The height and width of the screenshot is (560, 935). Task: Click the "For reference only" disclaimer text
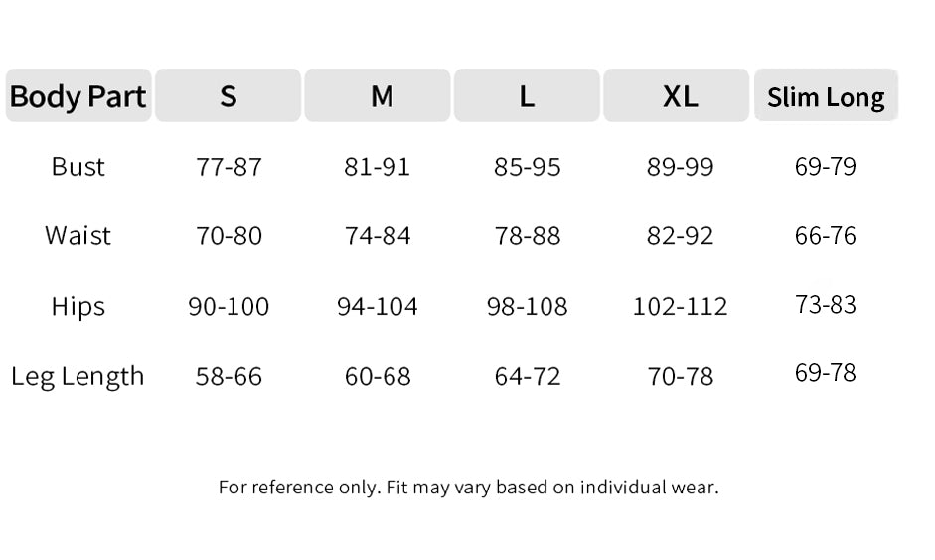468,487
